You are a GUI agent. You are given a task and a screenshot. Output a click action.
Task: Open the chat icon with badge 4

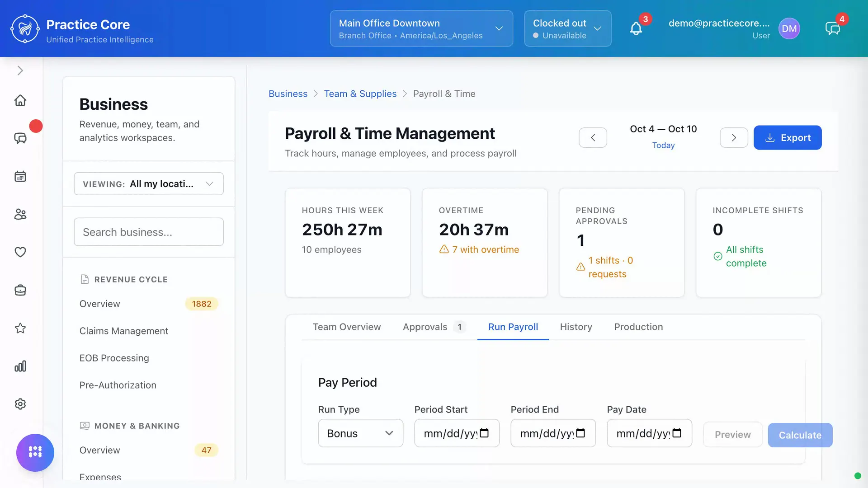pyautogui.click(x=832, y=29)
